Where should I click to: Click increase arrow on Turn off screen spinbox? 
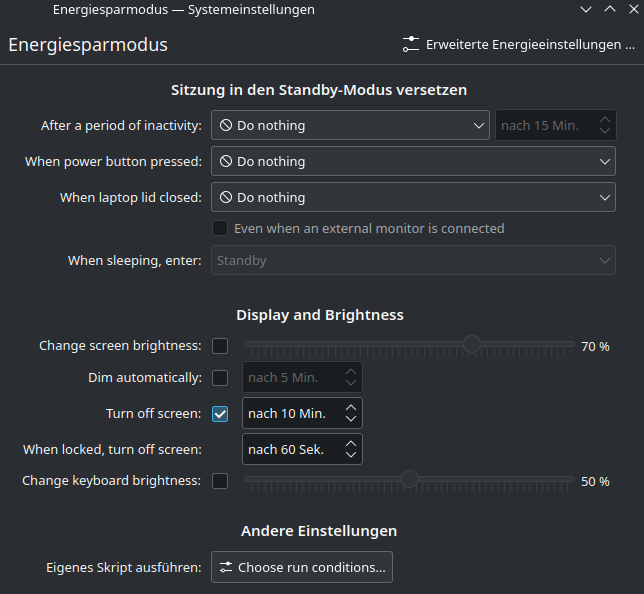pyautogui.click(x=350, y=407)
